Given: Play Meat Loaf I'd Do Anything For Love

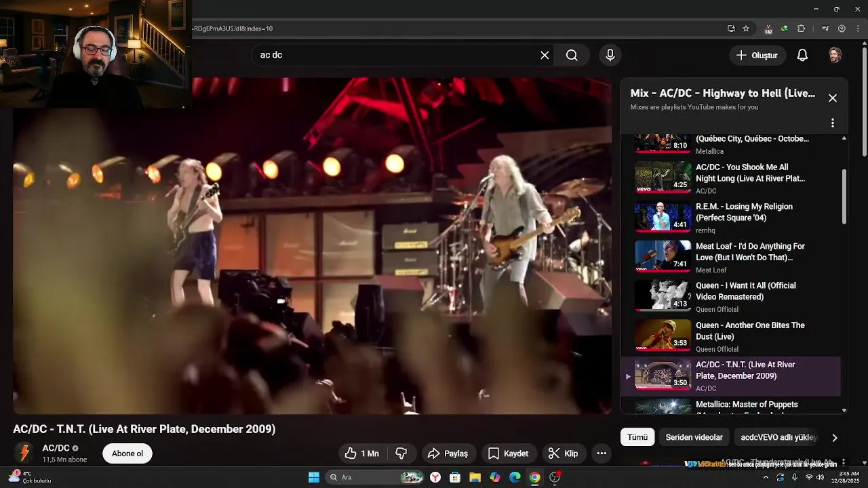Looking at the screenshot, I should [x=663, y=257].
